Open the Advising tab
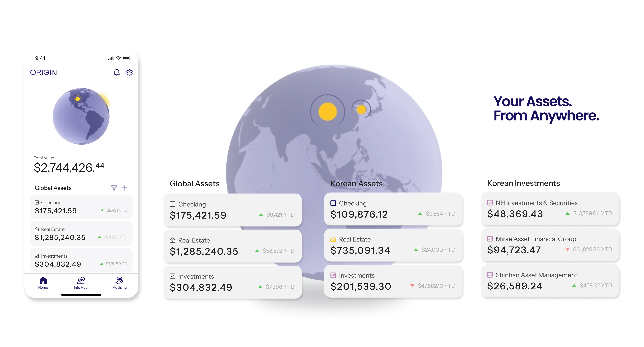 click(x=120, y=283)
